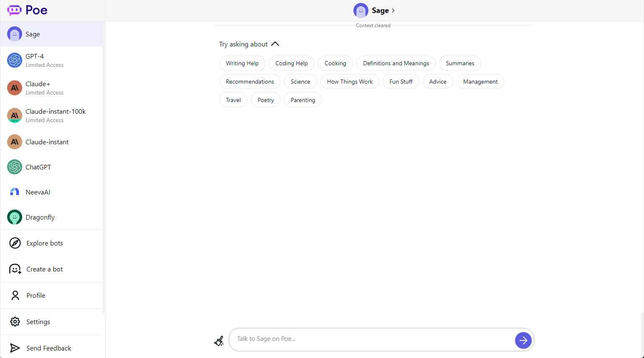Pick Definitions and Meanings suggestion

point(396,63)
